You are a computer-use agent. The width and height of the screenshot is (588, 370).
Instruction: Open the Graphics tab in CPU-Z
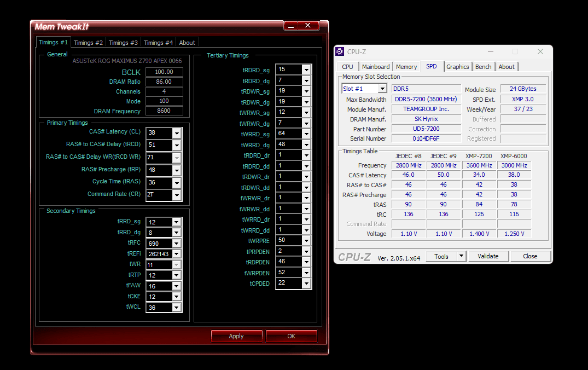click(x=457, y=67)
